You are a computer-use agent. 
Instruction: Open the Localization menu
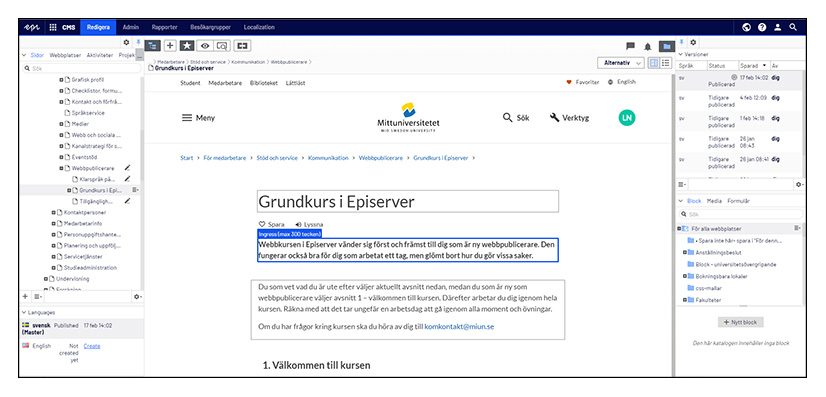click(259, 27)
